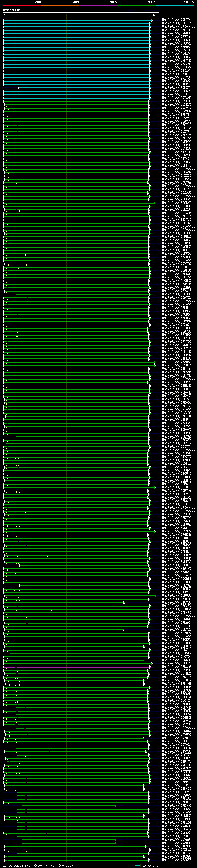Click the orange ~40% identity legend segment

pos(60,6)
